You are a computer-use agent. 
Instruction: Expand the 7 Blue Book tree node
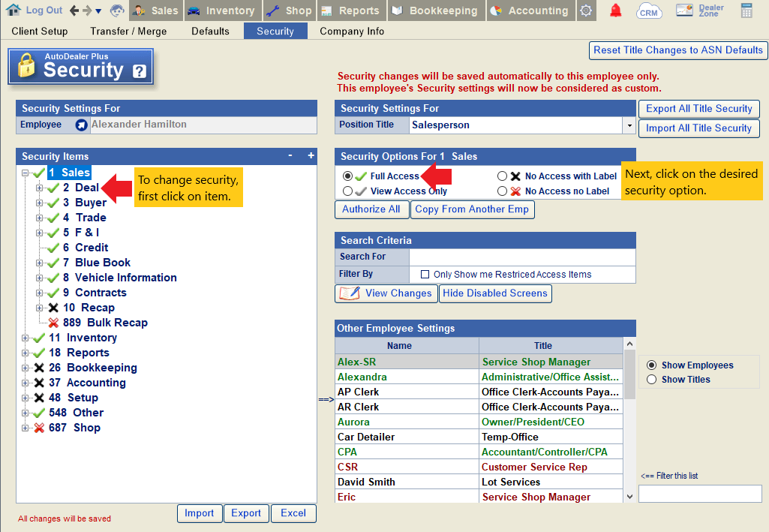[x=39, y=263]
